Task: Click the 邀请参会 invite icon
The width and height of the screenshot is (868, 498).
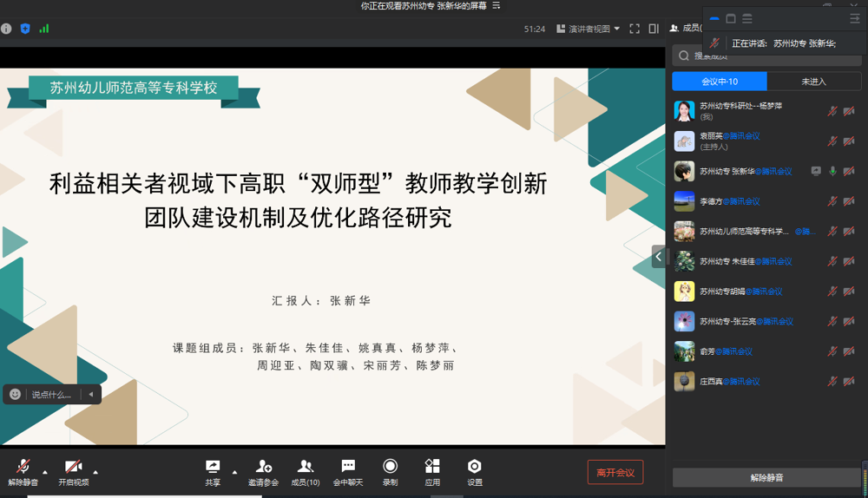Action: [x=263, y=468]
